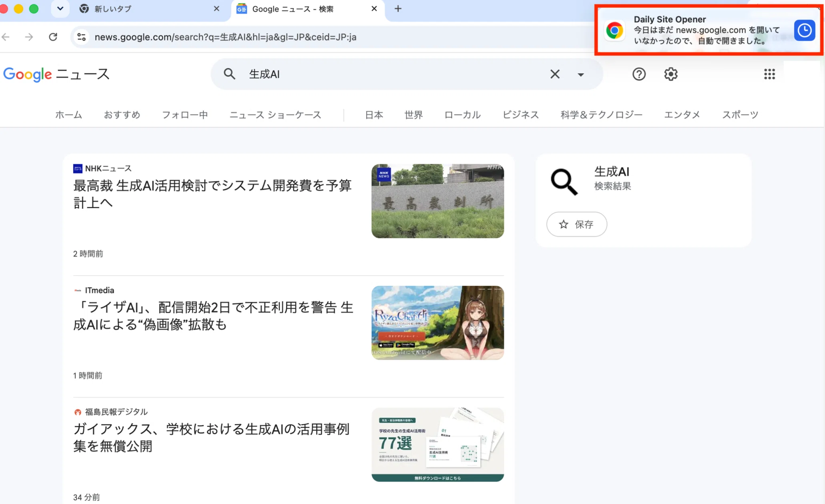Click the RyzaChat AI article thumbnail
This screenshot has width=825, height=504.
[x=438, y=323]
